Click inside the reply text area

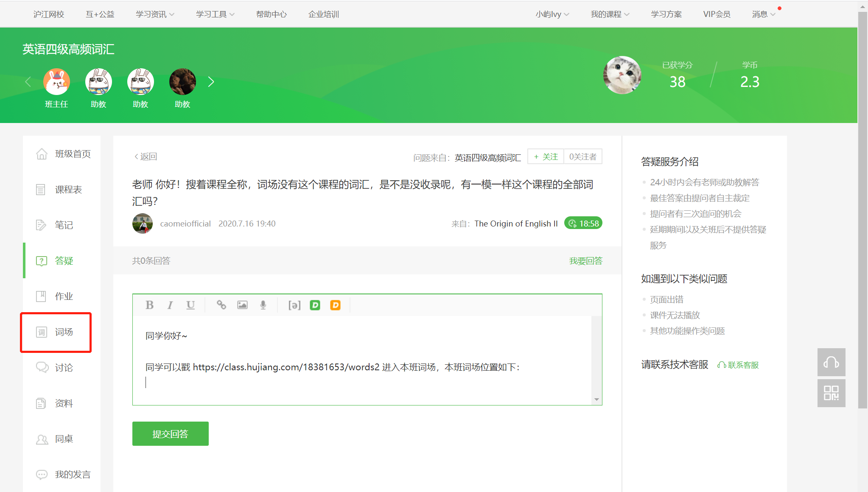click(361, 382)
